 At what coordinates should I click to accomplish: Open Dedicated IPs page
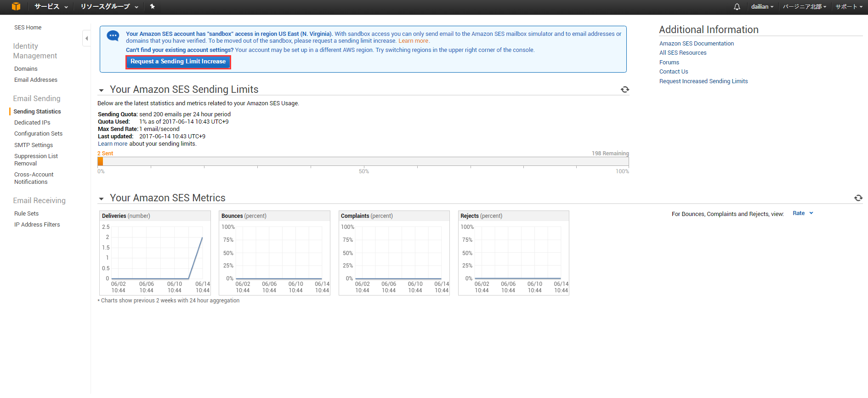click(x=32, y=123)
